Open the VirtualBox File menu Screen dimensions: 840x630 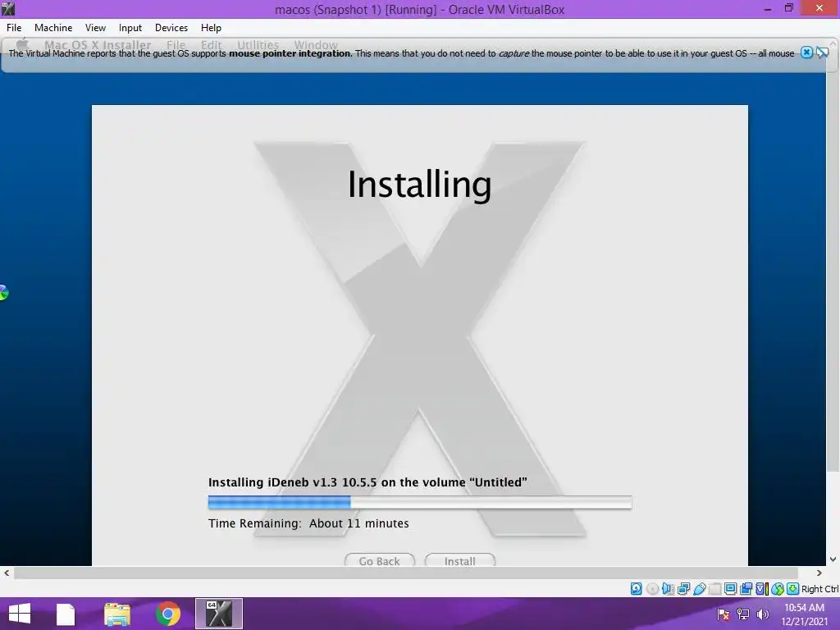tap(14, 28)
